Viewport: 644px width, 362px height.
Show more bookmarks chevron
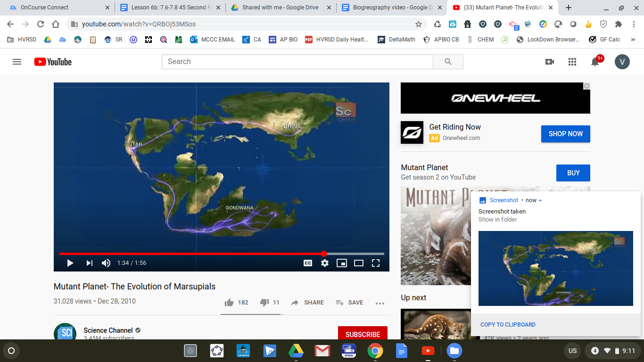click(634, 40)
